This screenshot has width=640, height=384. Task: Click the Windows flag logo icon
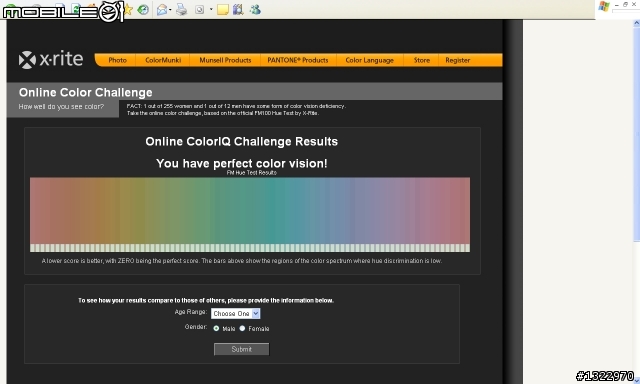click(x=604, y=6)
